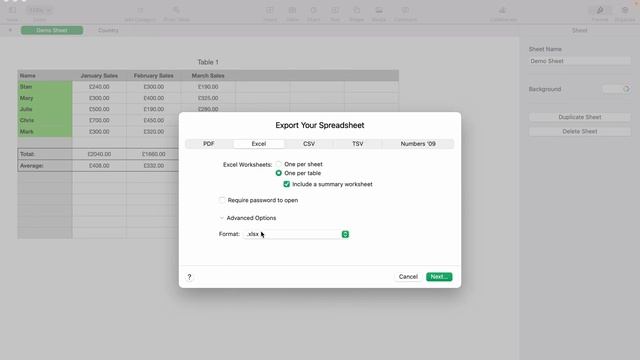Select Chris's £700.00 January cell
Viewport: 640px width, 360px height.
99,120
